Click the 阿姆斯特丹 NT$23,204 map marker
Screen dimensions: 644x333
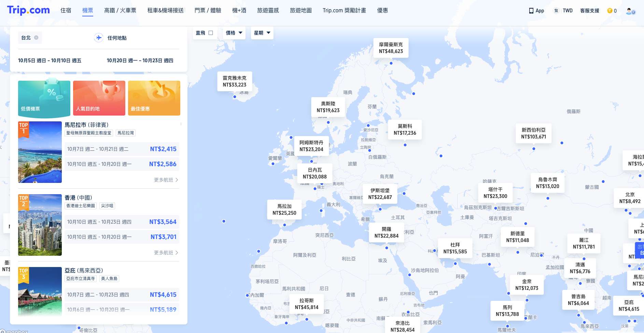point(311,146)
